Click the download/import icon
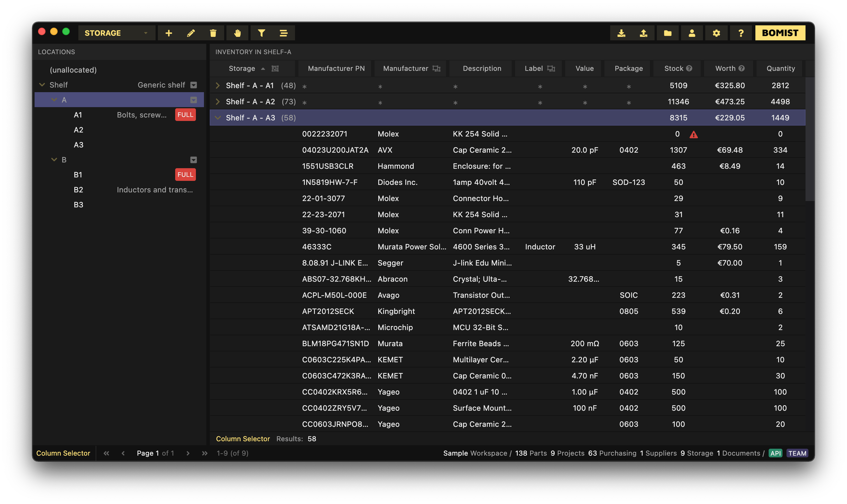 (x=621, y=33)
